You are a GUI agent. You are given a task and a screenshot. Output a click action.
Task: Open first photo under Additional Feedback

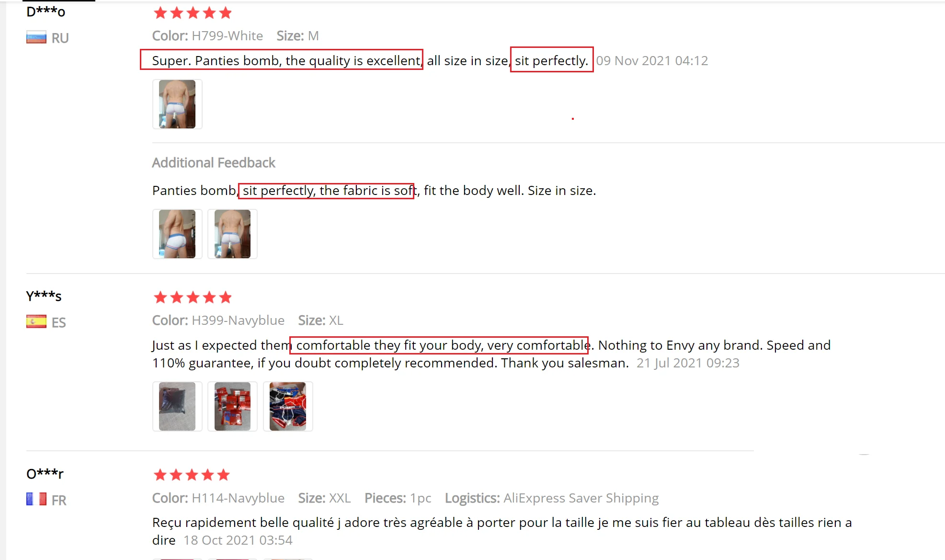177,234
